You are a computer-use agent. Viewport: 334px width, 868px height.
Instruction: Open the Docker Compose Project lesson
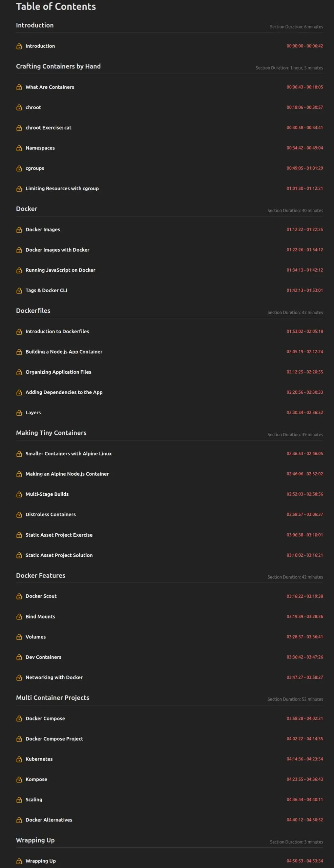coord(54,738)
